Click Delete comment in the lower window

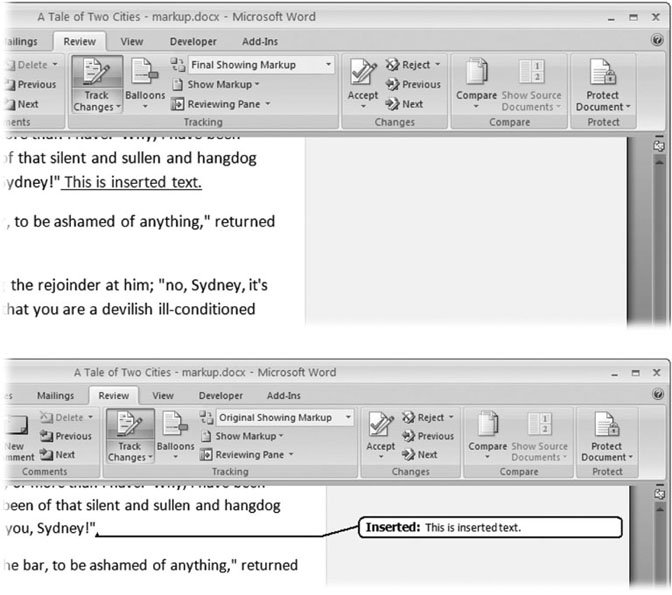[67, 417]
